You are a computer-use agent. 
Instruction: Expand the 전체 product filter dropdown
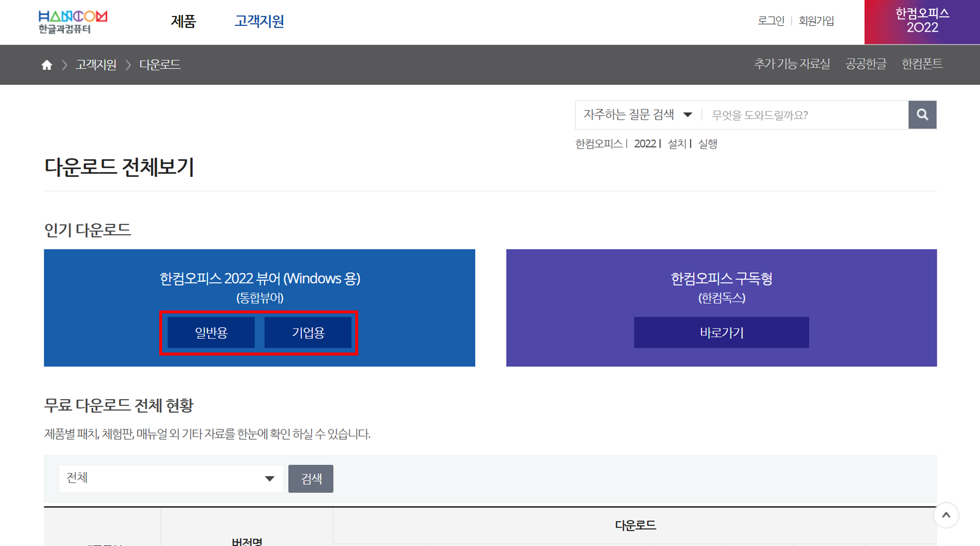coord(171,478)
